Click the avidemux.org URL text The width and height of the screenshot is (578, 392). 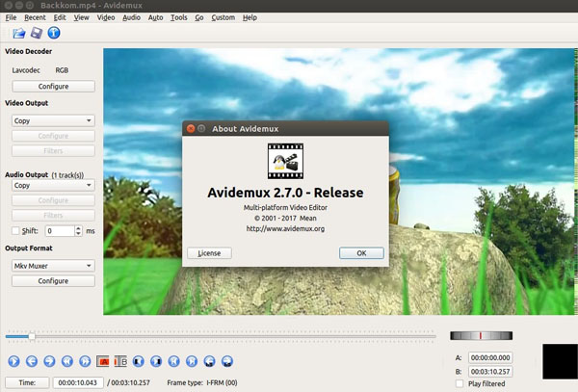pos(286,229)
